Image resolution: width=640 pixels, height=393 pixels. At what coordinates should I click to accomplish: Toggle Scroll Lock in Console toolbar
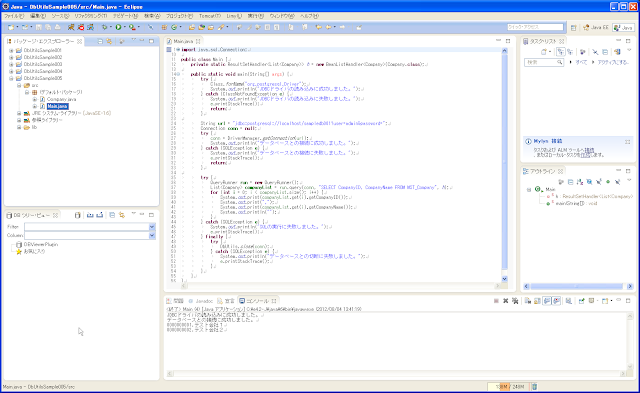(x=537, y=301)
